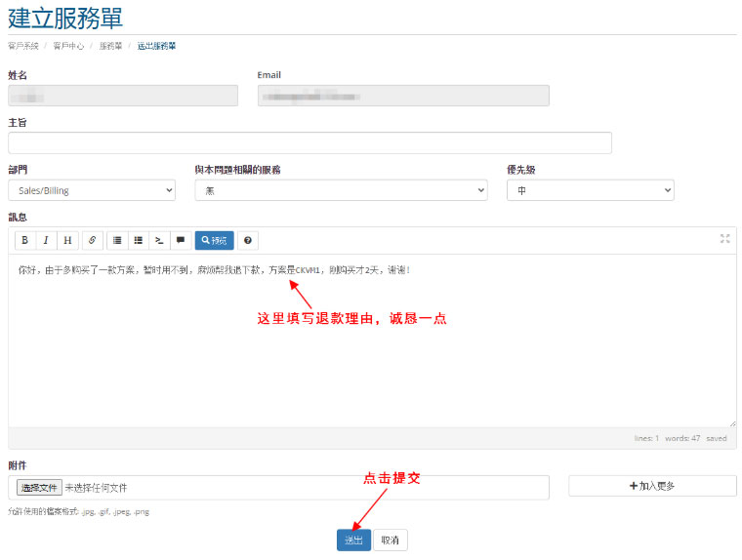
Task: Click the blue 預覽 preview button
Action: click(215, 240)
